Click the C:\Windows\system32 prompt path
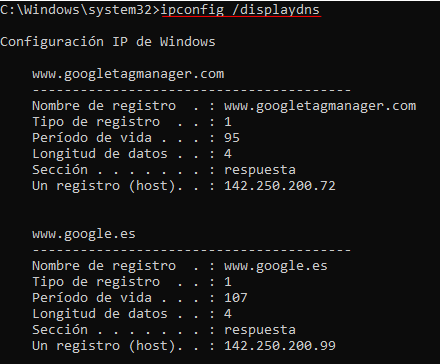Image resolution: width=440 pixels, height=364 pixels. point(76,10)
